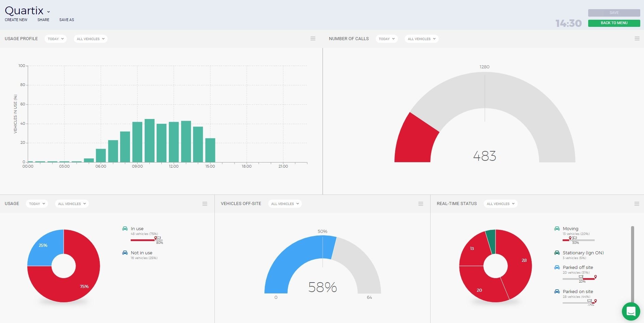Click SAVE AS in the header

point(66,20)
